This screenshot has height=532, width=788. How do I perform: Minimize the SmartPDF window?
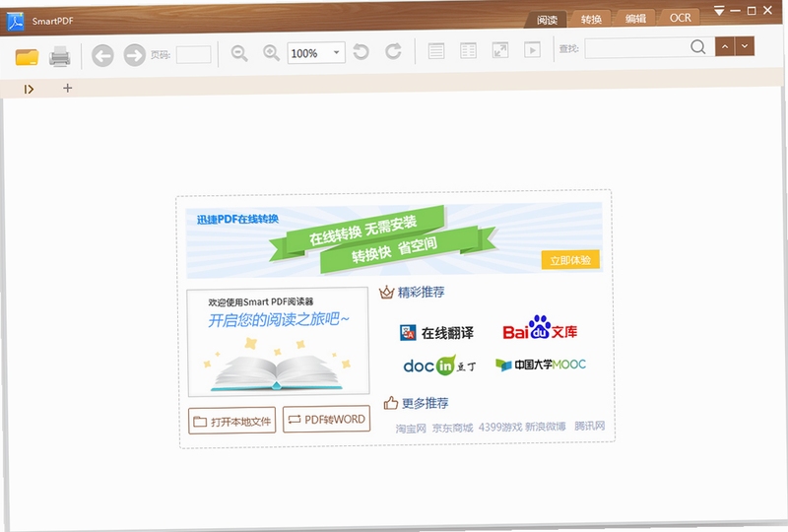coord(735,11)
